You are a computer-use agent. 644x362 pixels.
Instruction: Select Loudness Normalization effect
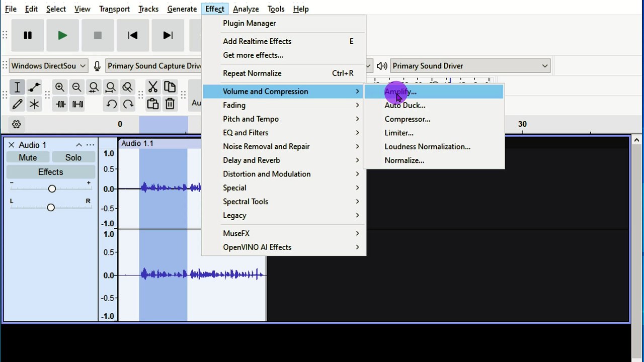[434, 147]
